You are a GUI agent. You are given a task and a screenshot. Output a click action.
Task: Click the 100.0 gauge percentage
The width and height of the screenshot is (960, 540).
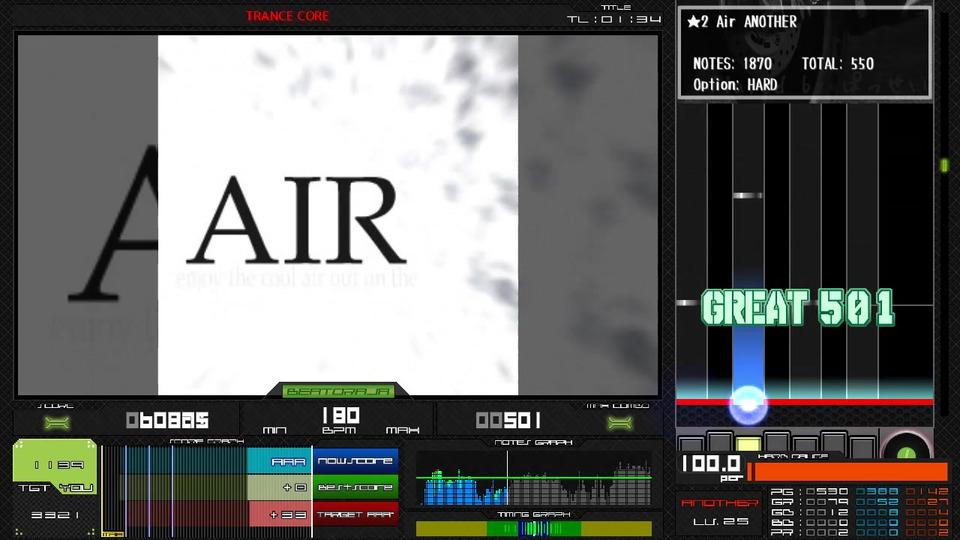[711, 463]
